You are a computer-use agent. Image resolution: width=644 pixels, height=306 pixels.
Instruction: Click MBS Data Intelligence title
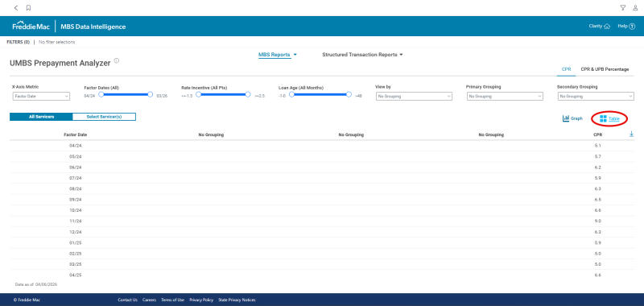click(x=93, y=27)
